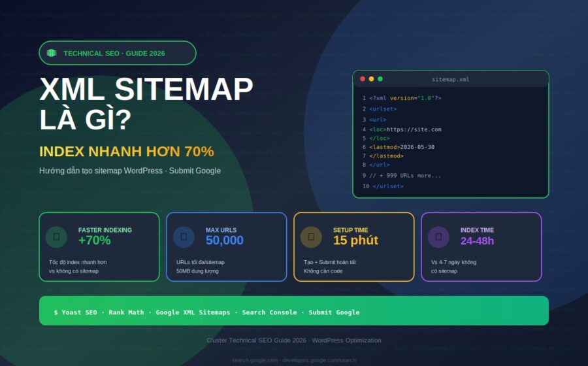Viewport: 588px width, 366px height.
Task: Click the footer "Cluster Technical SEO Guide 2026" text
Action: click(257, 341)
